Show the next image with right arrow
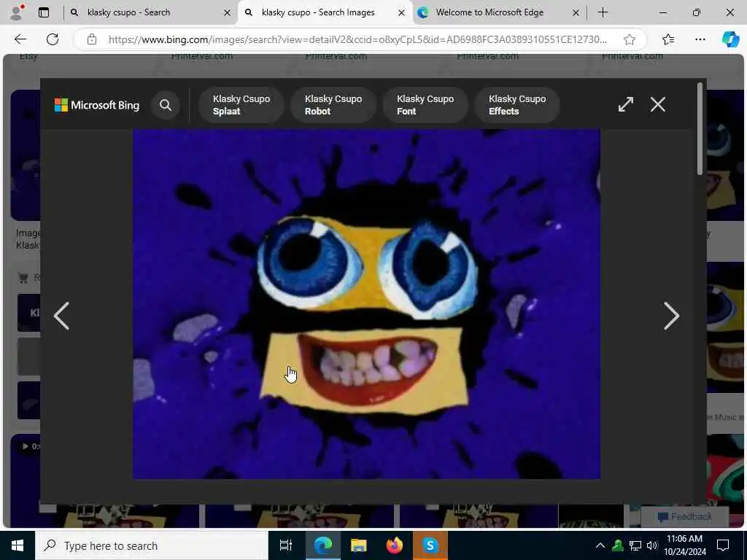 [671, 316]
